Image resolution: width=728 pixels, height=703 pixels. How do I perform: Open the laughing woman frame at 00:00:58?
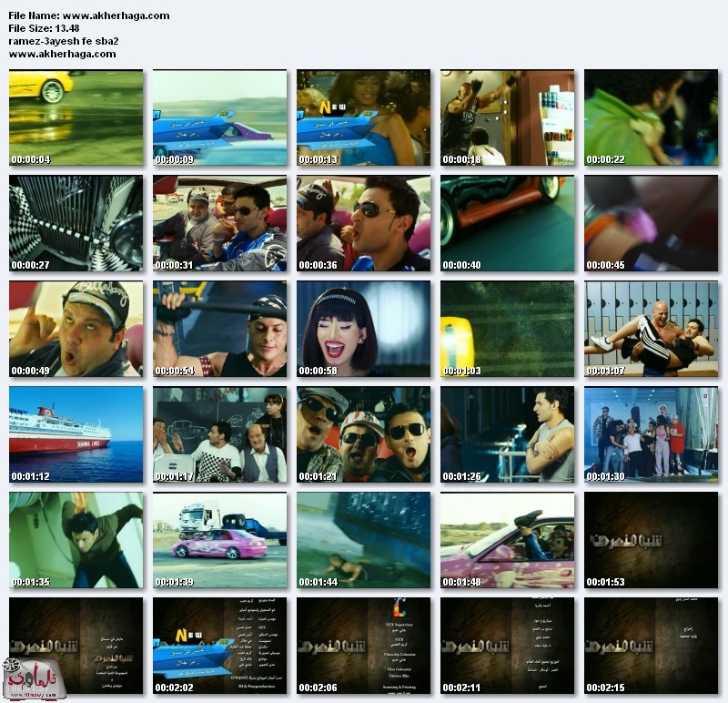pyautogui.click(x=363, y=329)
